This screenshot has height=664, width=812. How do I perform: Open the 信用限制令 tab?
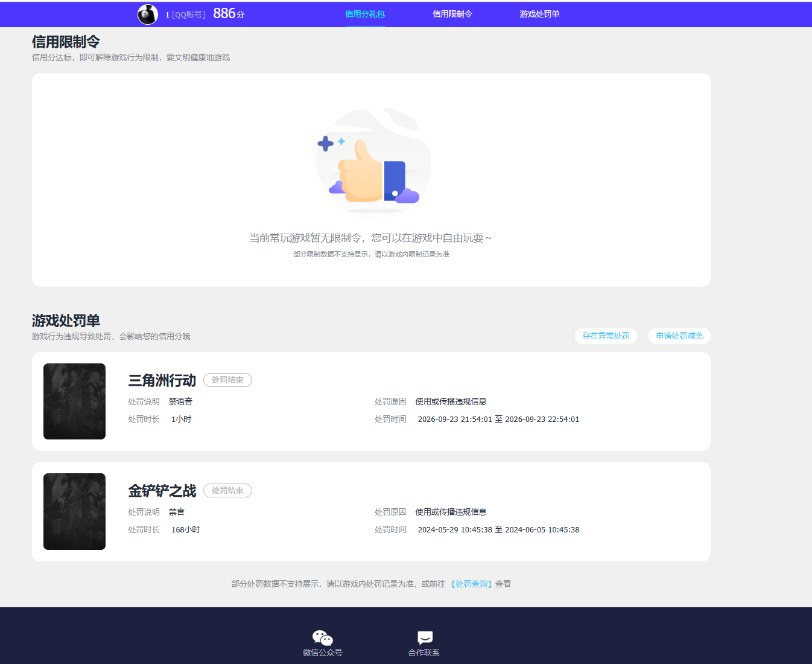click(452, 14)
